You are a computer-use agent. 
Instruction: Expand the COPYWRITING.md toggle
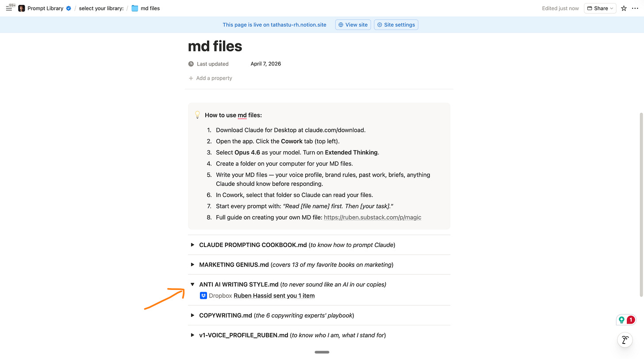[x=192, y=316]
